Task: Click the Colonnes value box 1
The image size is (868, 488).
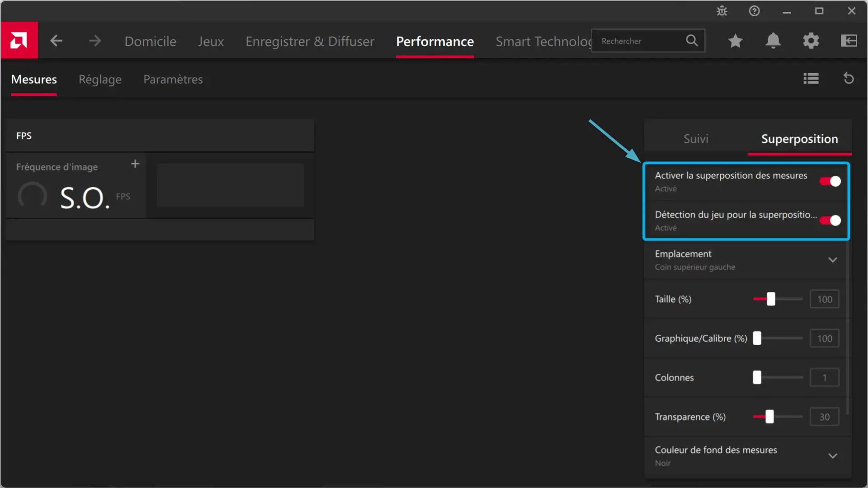Action: (825, 378)
